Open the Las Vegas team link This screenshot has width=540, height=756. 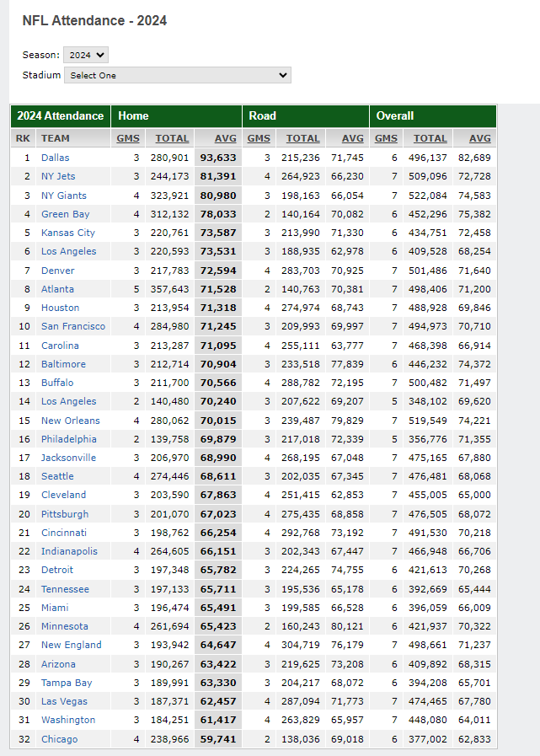(64, 701)
